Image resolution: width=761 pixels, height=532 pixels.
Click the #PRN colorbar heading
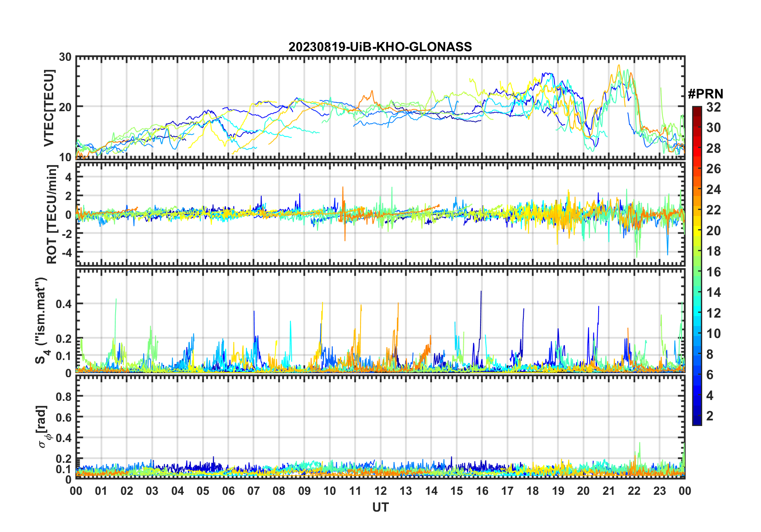click(x=705, y=94)
